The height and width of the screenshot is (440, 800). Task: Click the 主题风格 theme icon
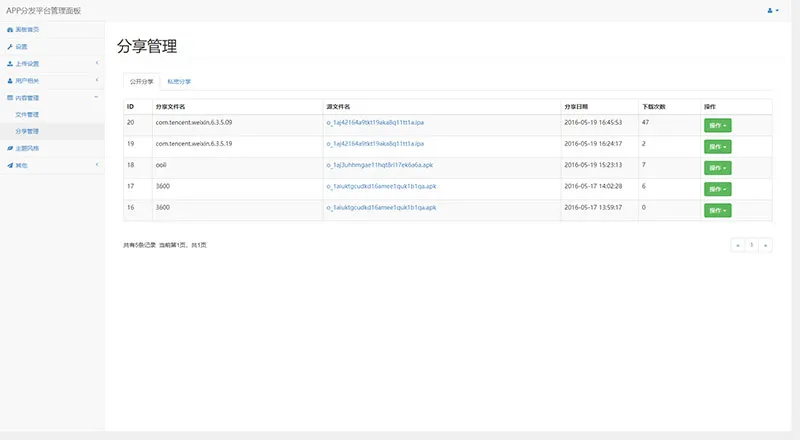(x=10, y=148)
